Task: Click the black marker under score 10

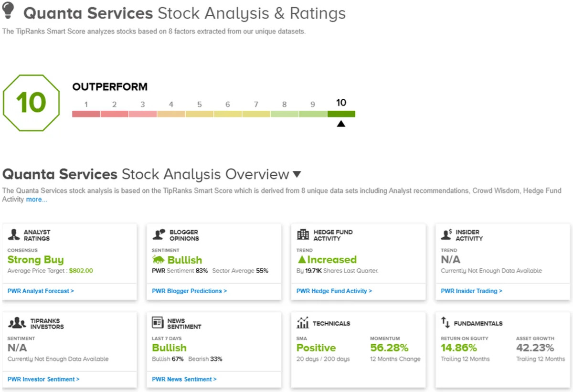Action: point(340,124)
